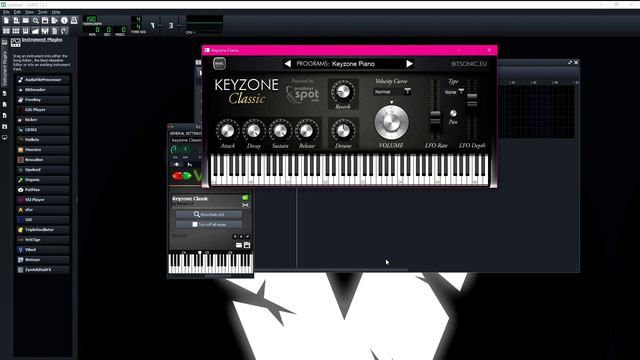
Task: Select the LB302 instrument
Action: (x=43, y=130)
